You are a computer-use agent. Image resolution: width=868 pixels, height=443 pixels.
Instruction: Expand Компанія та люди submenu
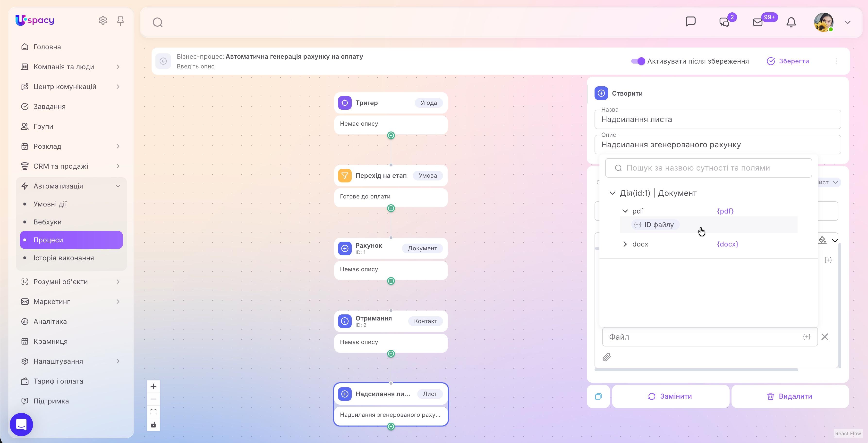pyautogui.click(x=118, y=67)
